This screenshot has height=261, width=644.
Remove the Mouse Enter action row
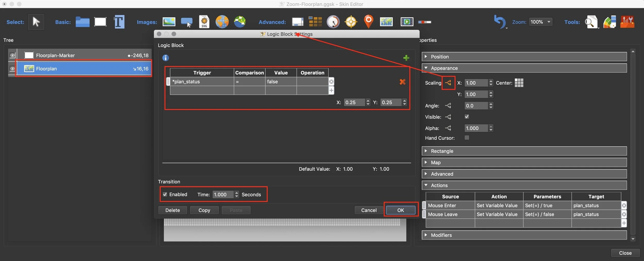click(x=624, y=205)
